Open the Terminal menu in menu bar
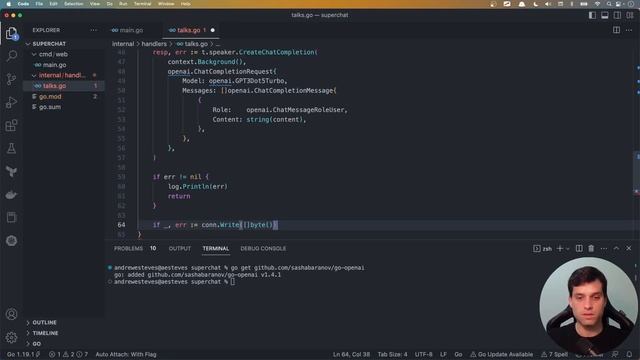Image resolution: width=640 pixels, height=360 pixels. (x=142, y=4)
